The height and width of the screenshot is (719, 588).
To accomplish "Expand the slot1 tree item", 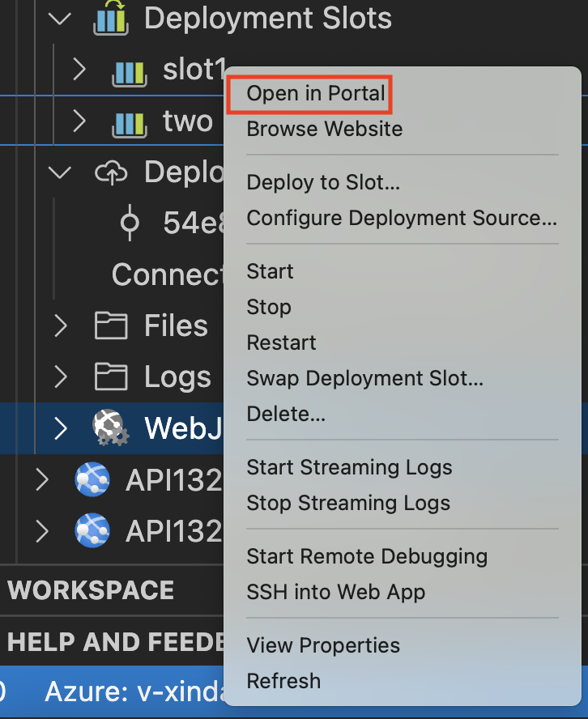I will click(79, 70).
